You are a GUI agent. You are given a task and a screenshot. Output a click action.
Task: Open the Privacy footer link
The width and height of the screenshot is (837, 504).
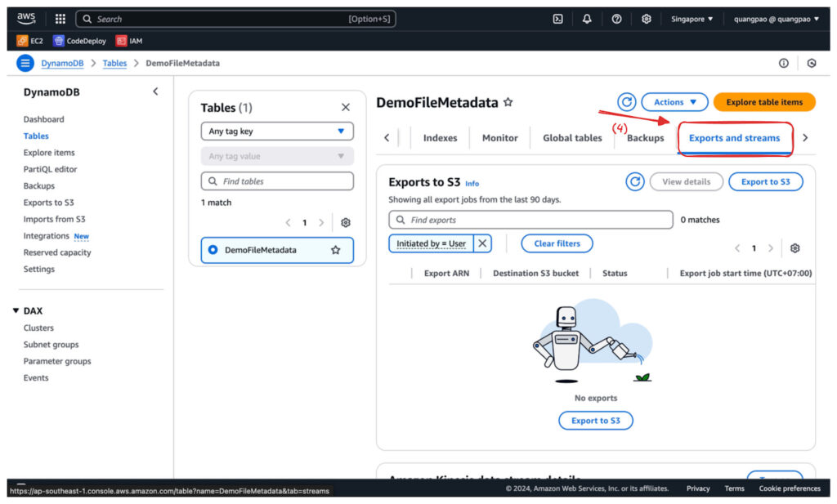pyautogui.click(x=698, y=488)
